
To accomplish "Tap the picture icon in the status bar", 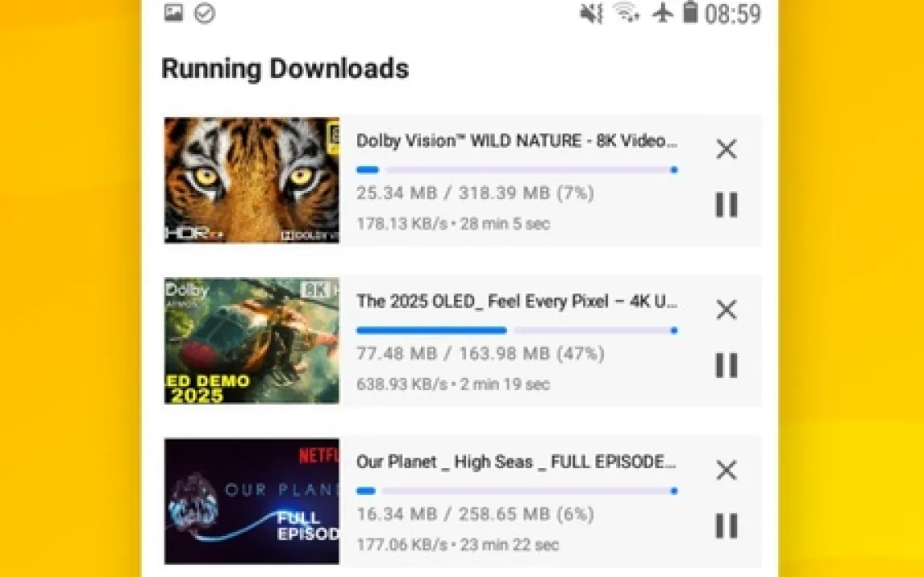I will pos(174,12).
